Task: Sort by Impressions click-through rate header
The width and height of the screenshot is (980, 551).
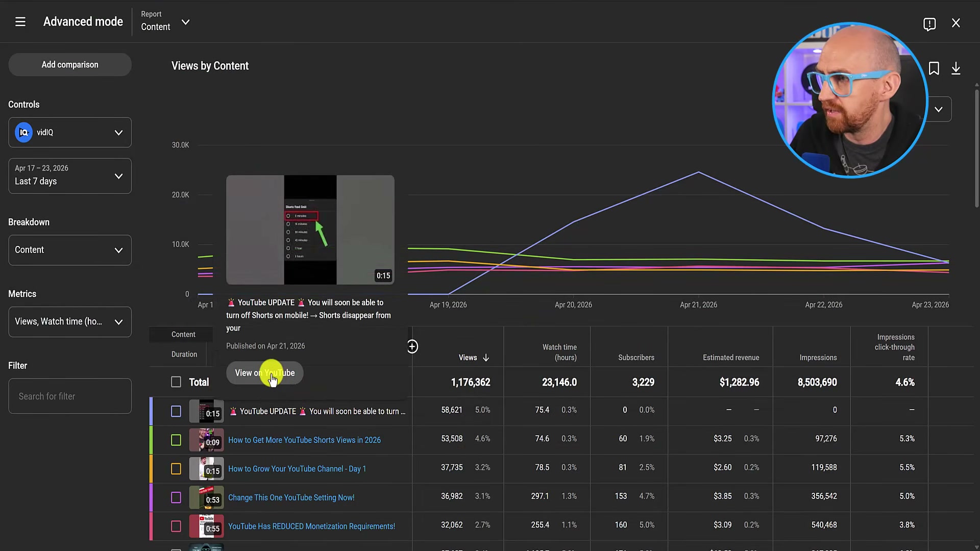Action: click(x=895, y=347)
